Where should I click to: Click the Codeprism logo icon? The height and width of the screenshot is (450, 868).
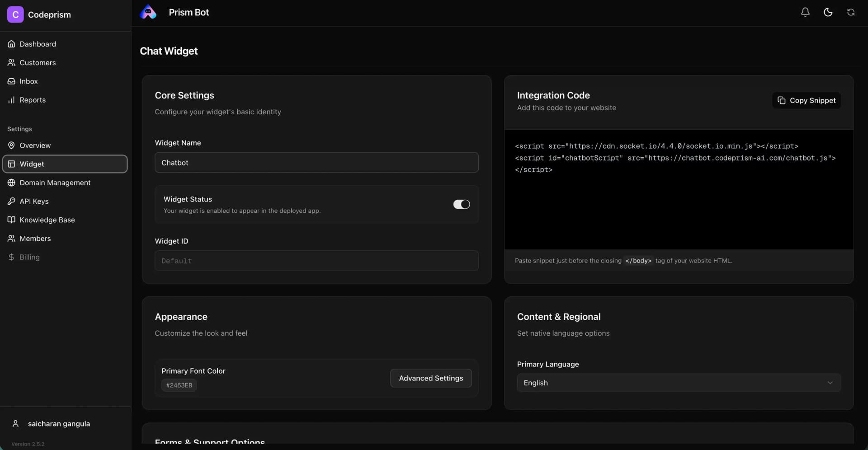click(x=15, y=14)
